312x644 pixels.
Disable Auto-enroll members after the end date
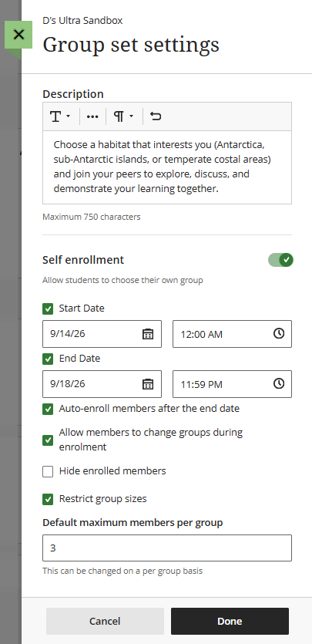tap(48, 409)
